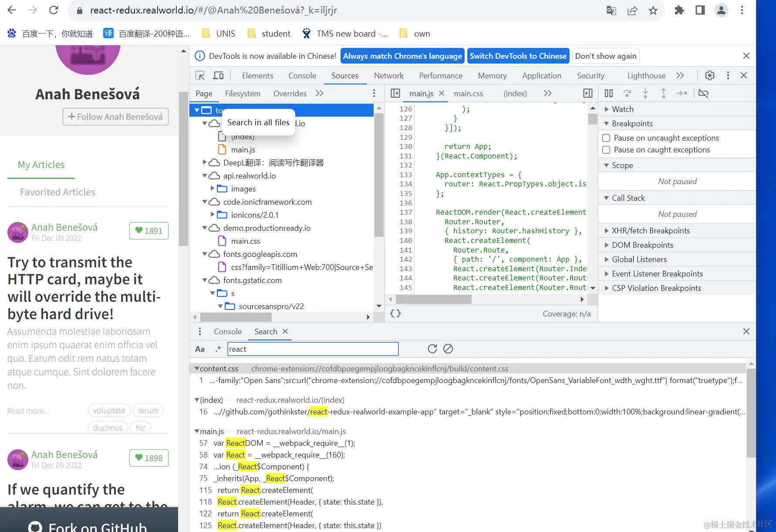Clear the search results
776x532 pixels.
point(448,349)
